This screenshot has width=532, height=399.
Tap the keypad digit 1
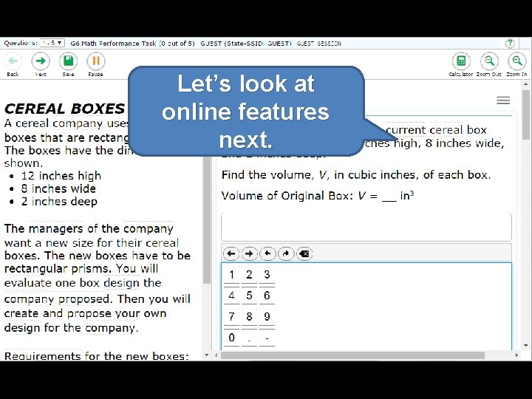click(x=231, y=274)
